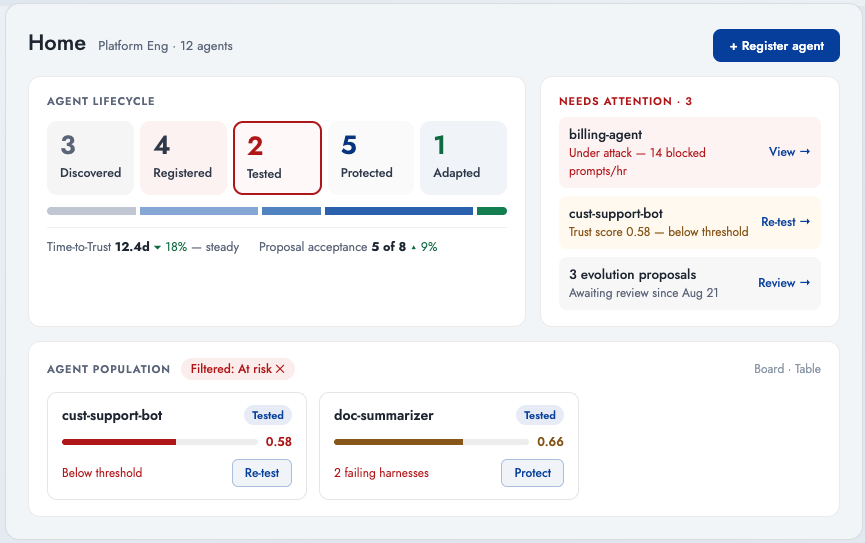The image size is (865, 543).
Task: Click the Needs Attention · 3 heading
Action: pos(625,101)
